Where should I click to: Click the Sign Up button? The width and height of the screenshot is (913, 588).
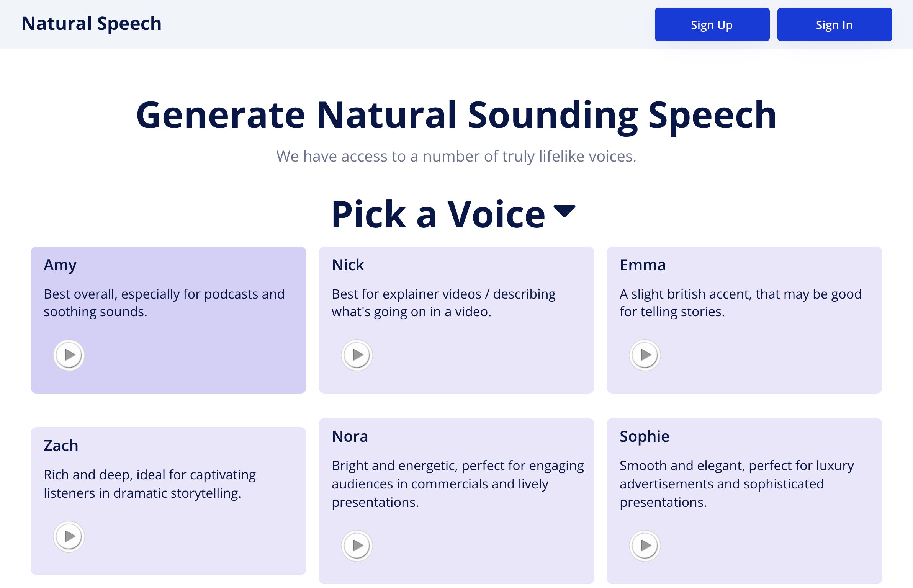pyautogui.click(x=712, y=24)
